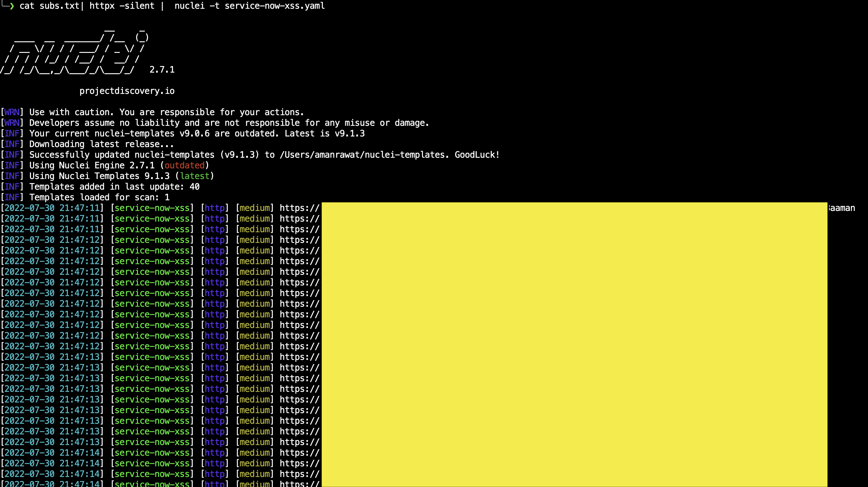Click the 'httpx -silent' command text
This screenshot has height=487, width=868.
[122, 6]
